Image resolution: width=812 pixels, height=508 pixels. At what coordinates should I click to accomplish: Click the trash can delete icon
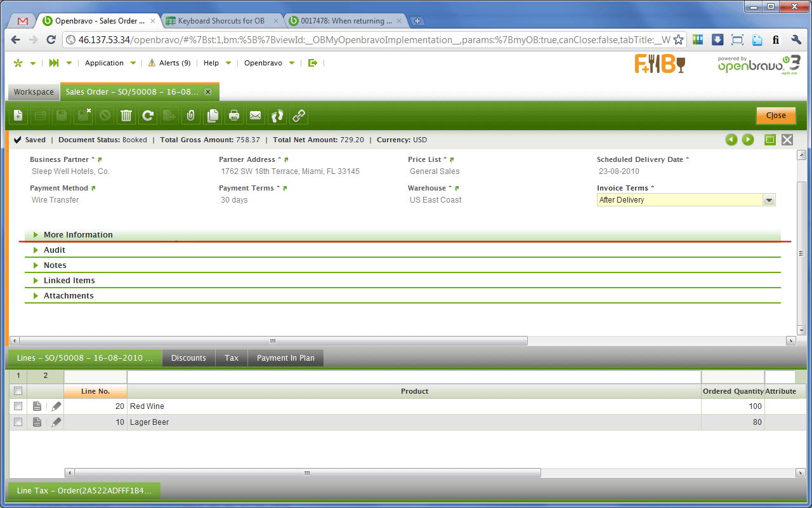click(126, 116)
